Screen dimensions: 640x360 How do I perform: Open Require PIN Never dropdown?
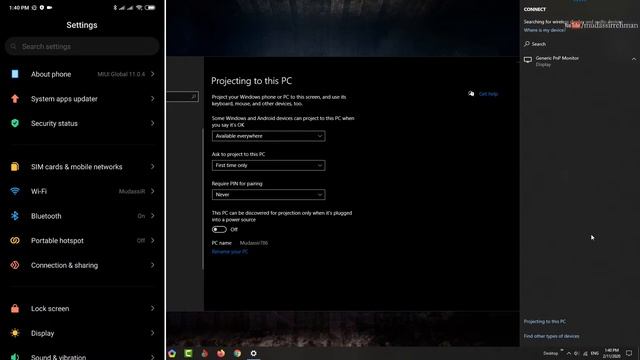[x=269, y=195]
